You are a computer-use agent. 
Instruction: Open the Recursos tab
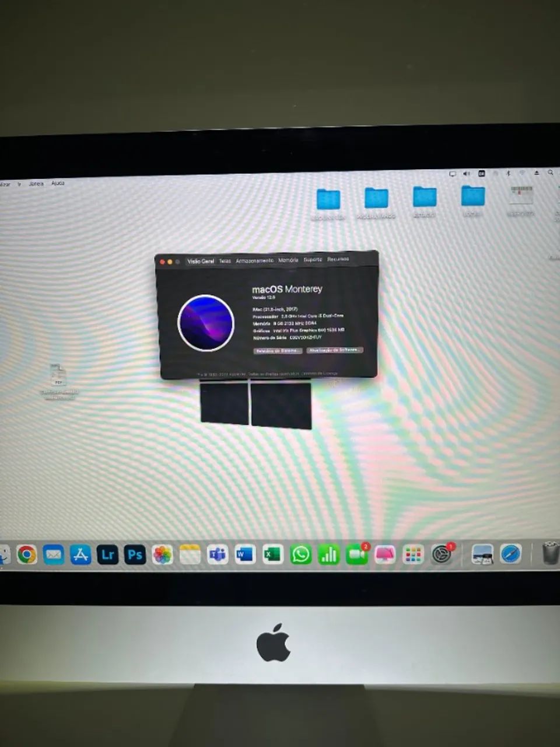point(338,259)
